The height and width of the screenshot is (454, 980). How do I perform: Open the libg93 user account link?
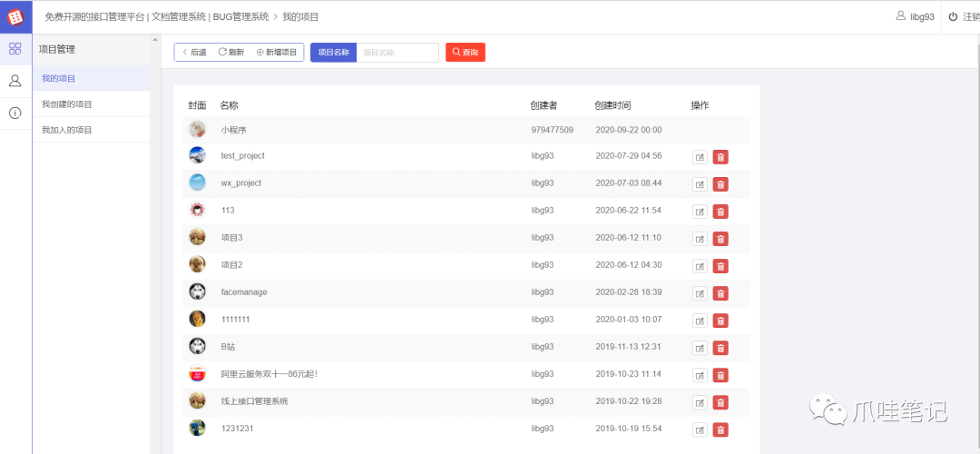click(x=915, y=17)
